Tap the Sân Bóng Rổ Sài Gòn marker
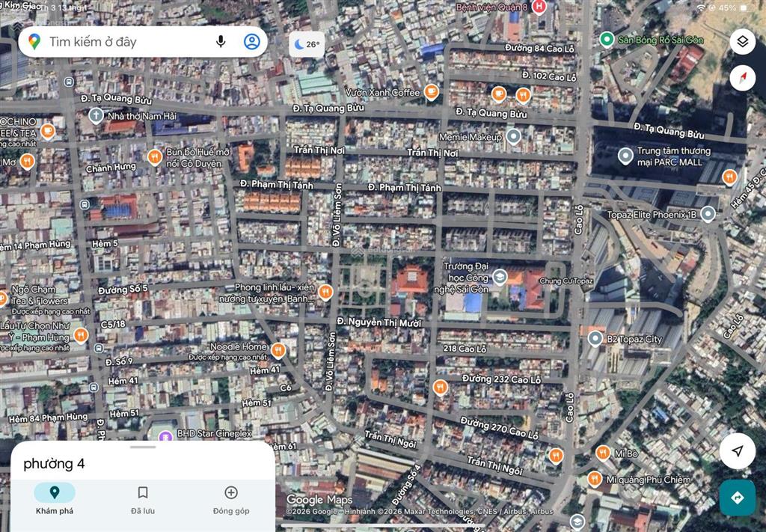 pyautogui.click(x=607, y=39)
